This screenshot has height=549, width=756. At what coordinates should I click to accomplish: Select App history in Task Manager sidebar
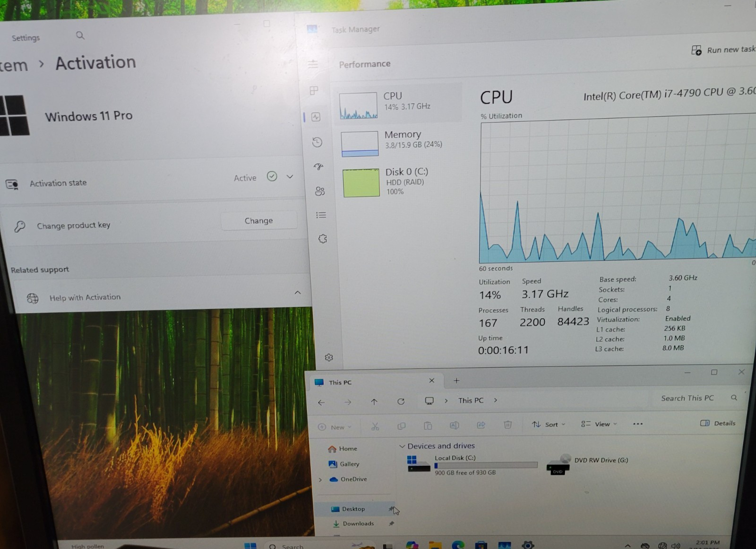click(317, 142)
